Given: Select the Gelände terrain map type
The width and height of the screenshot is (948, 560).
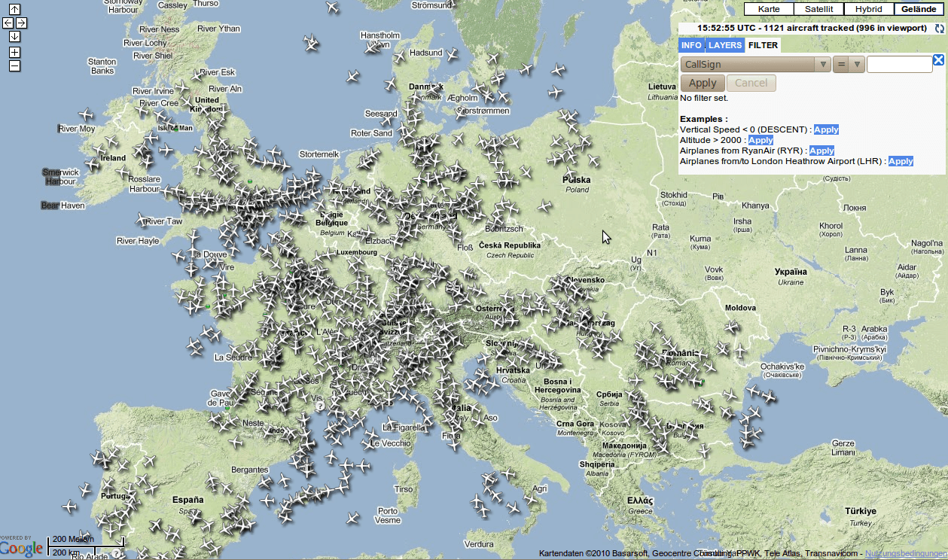Looking at the screenshot, I should (x=919, y=9).
